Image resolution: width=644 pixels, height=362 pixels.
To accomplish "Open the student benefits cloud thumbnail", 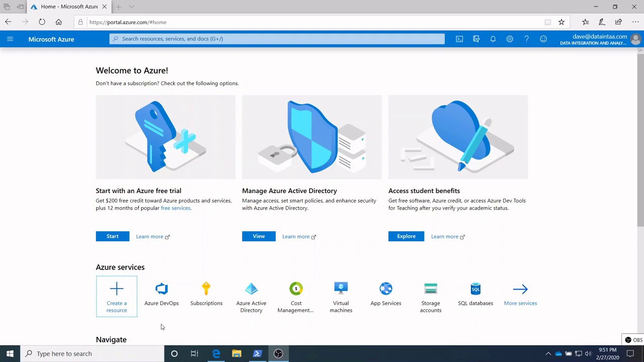I will 458,137.
